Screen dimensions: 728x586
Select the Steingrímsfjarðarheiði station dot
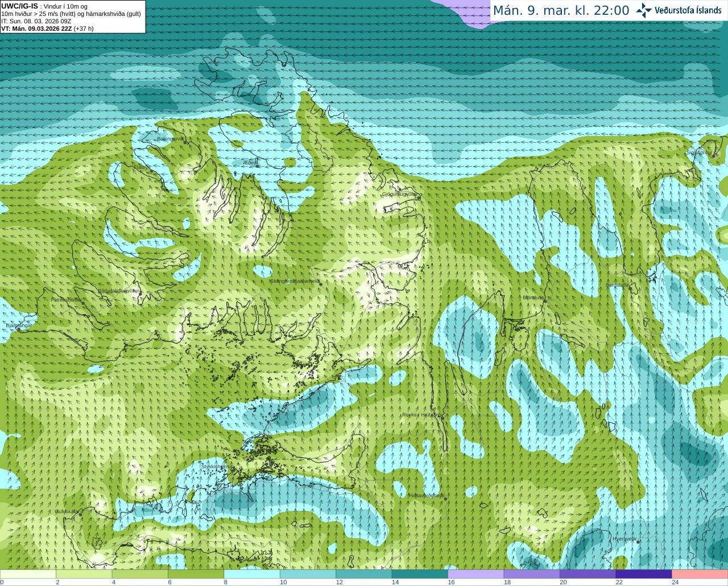tap(320, 284)
